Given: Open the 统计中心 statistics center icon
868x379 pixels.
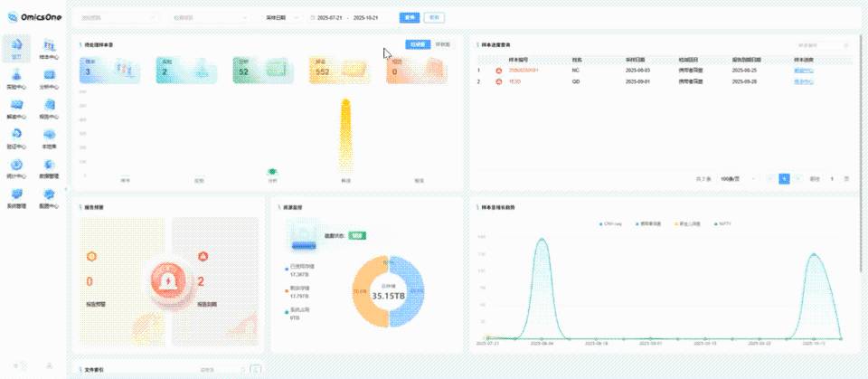Looking at the screenshot, I should coord(16,167).
